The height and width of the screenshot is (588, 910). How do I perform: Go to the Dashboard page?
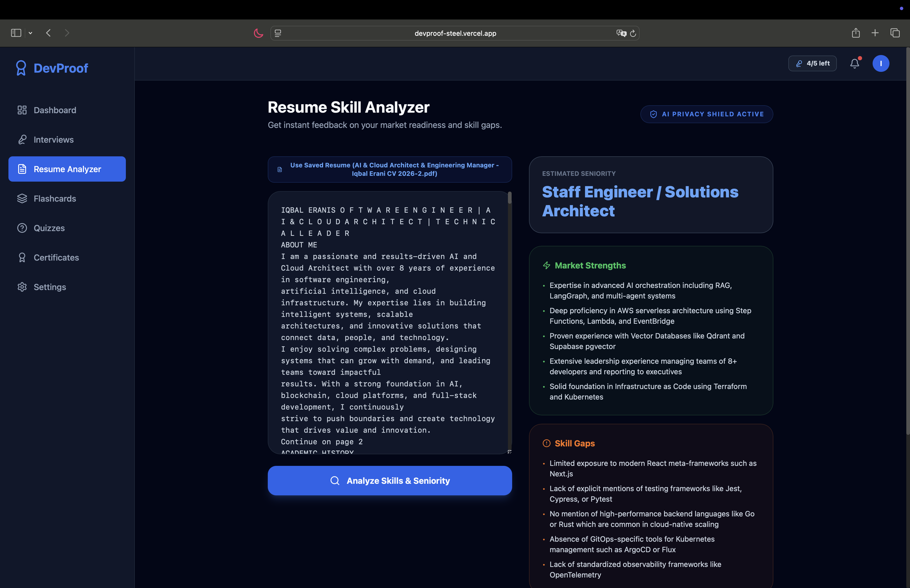(x=55, y=110)
